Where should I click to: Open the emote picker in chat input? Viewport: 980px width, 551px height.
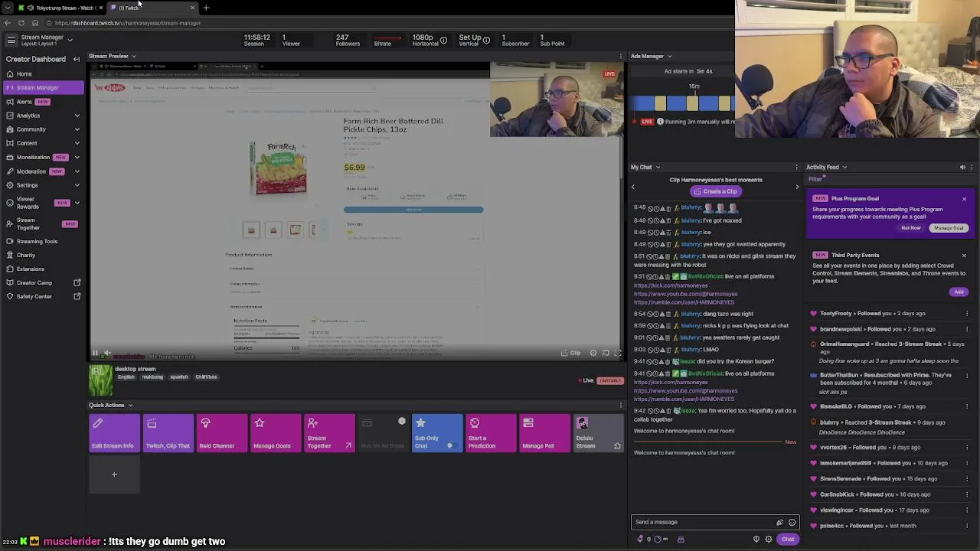coord(792,523)
